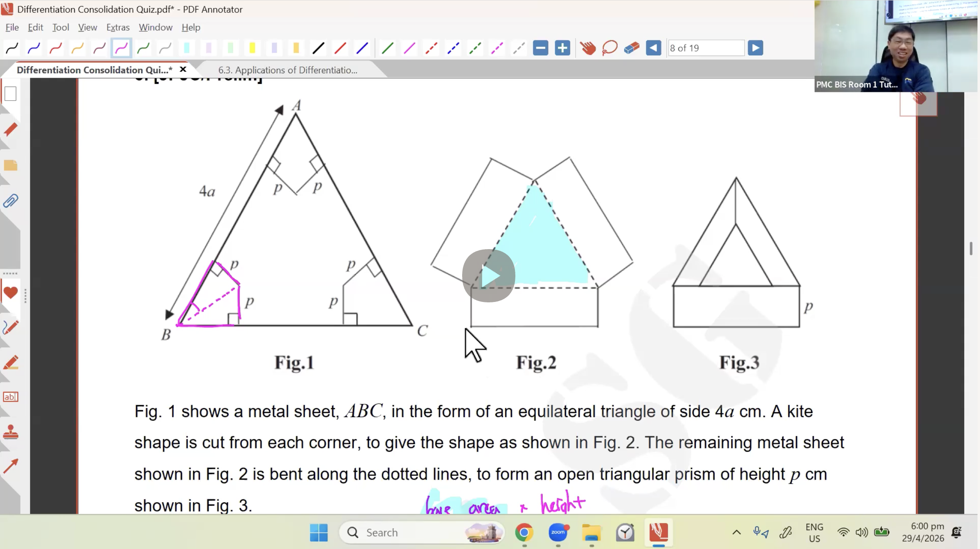Screen dimensions: 980x549
Task: Click the plus zoom in button
Action: coord(562,48)
